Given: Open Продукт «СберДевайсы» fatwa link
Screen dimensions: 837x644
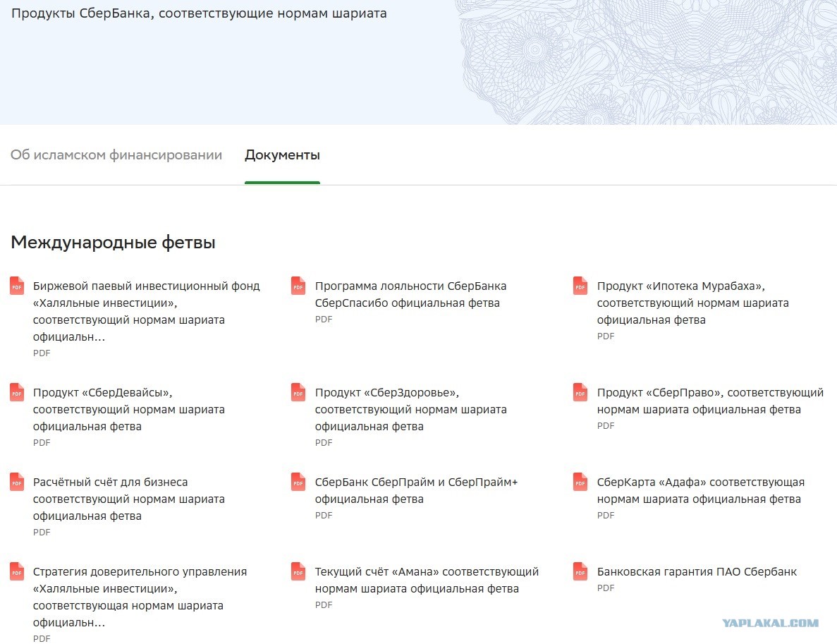Looking at the screenshot, I should pyautogui.click(x=128, y=409).
